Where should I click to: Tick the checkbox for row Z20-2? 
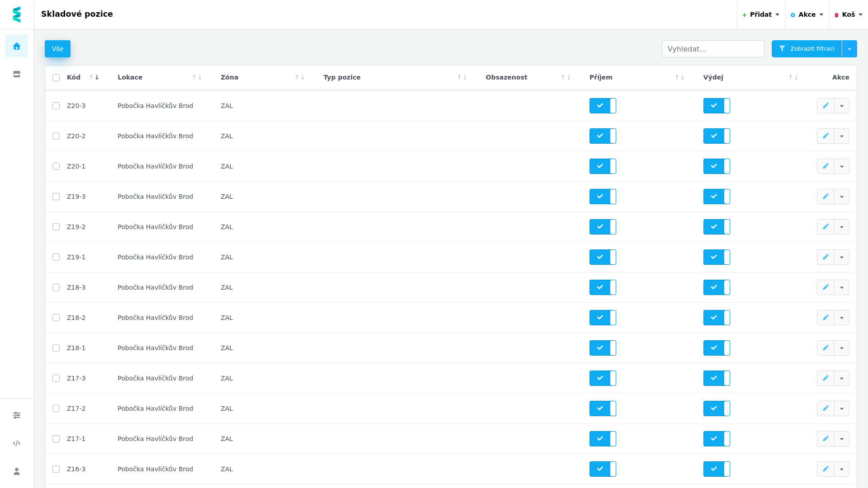pyautogui.click(x=56, y=136)
